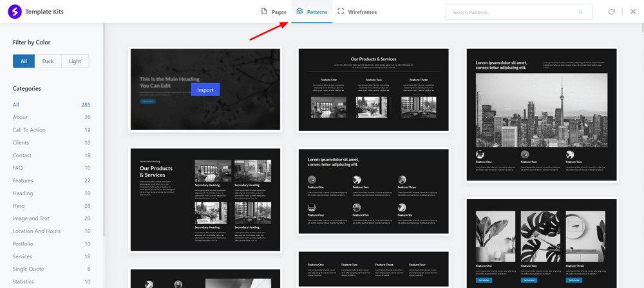This screenshot has height=288, width=644.
Task: Select the Single Quote category
Action: 29,269
